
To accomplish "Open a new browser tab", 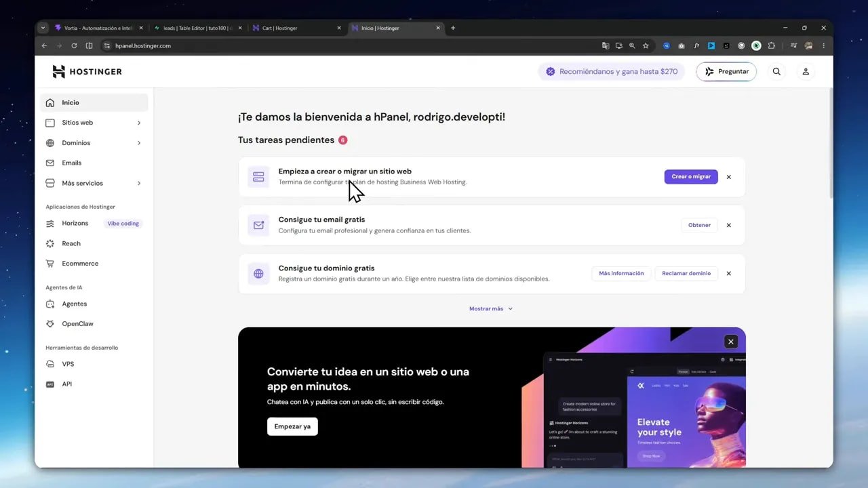I will [453, 28].
